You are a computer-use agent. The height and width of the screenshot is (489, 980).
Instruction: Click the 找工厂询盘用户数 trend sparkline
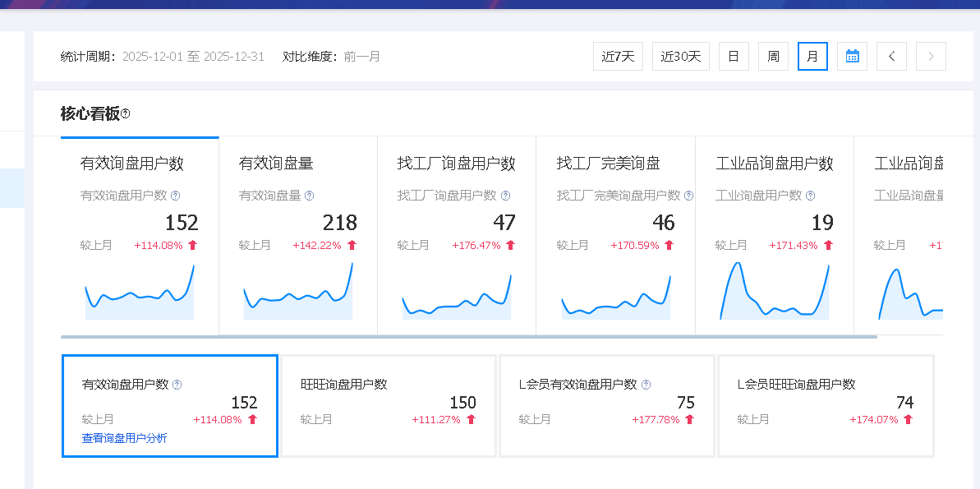pyautogui.click(x=457, y=297)
